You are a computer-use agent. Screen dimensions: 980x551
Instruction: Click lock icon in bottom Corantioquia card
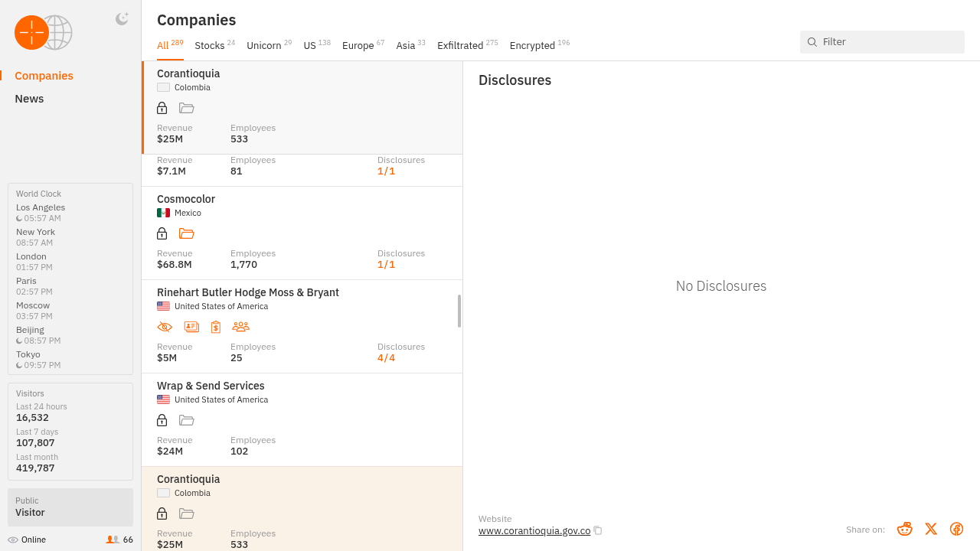162,514
